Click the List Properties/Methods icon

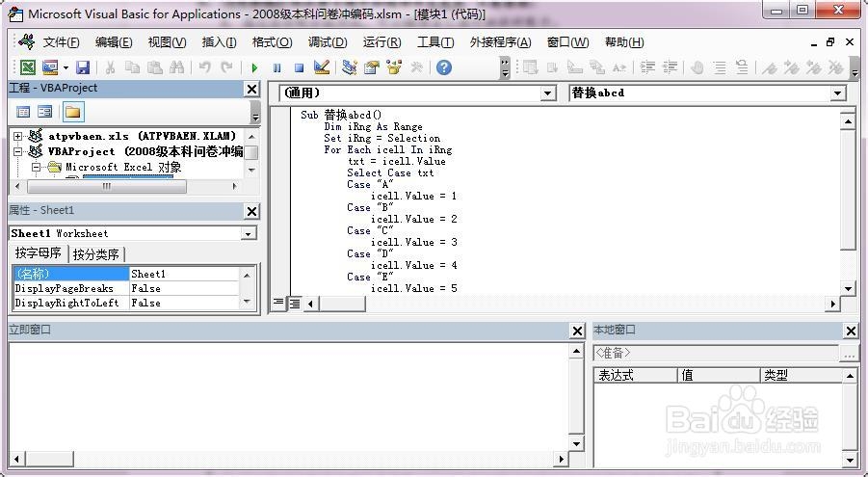point(530,67)
